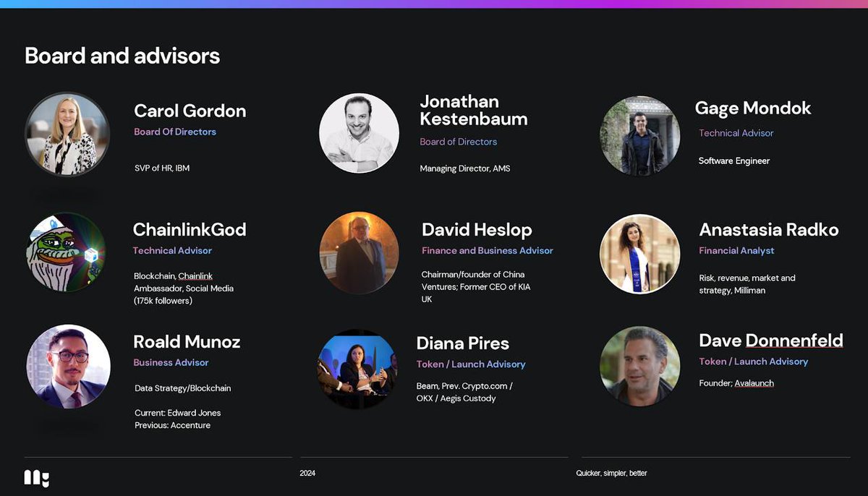Viewport: 868px width, 496px height.
Task: Click 'Chairman/founder of China Ventures' description
Action: click(x=476, y=286)
